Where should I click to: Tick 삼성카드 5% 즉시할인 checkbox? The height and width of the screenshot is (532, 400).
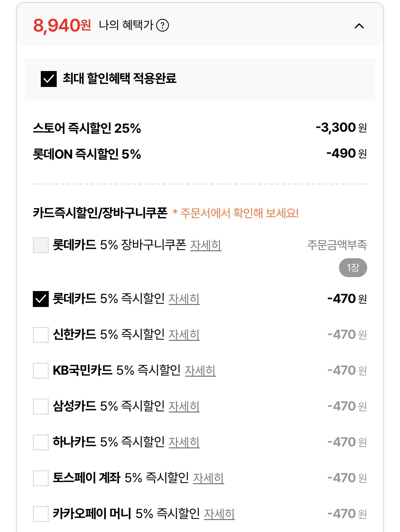click(41, 406)
